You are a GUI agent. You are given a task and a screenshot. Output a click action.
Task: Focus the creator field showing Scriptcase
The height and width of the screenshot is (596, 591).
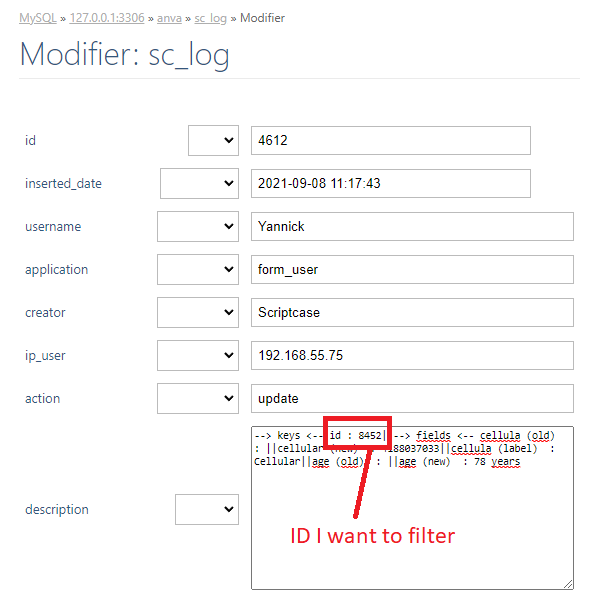[412, 312]
